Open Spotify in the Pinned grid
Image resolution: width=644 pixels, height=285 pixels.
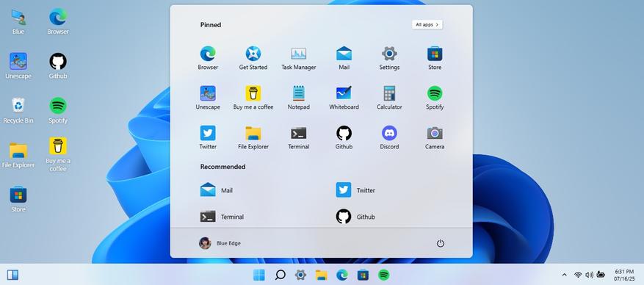click(435, 98)
